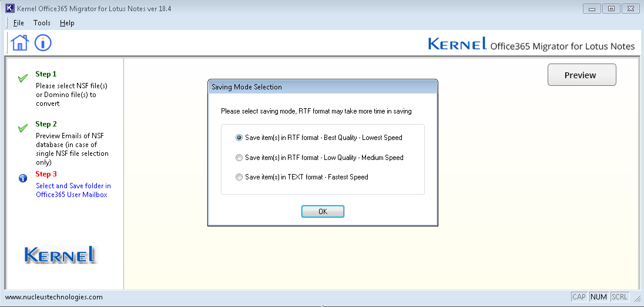The width and height of the screenshot is (644, 307).
Task: Click the Step 2 green checkmark icon
Action: [23, 128]
